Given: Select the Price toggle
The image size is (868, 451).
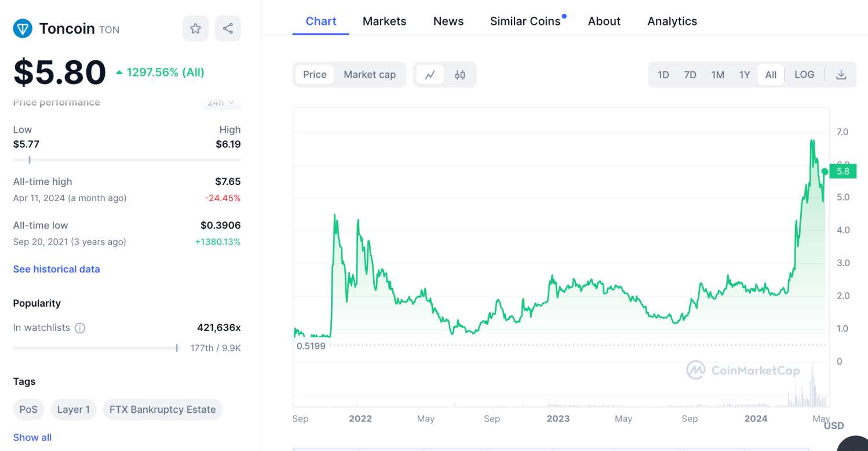Looking at the screenshot, I should click(x=315, y=75).
